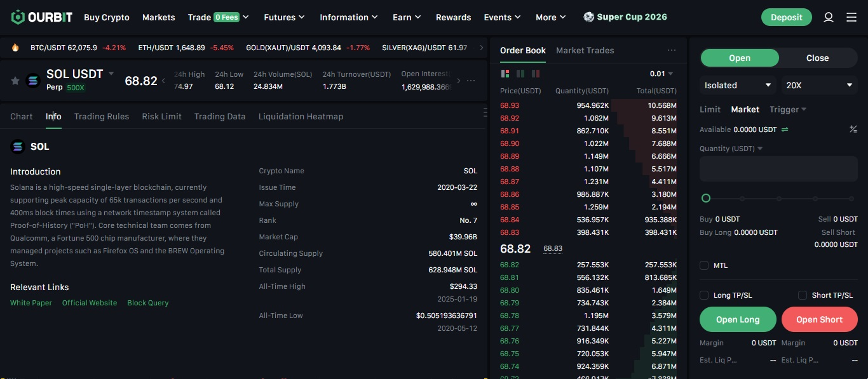868x379 pixels.
Task: Expand the Futures menu dropdown
Action: coord(284,17)
